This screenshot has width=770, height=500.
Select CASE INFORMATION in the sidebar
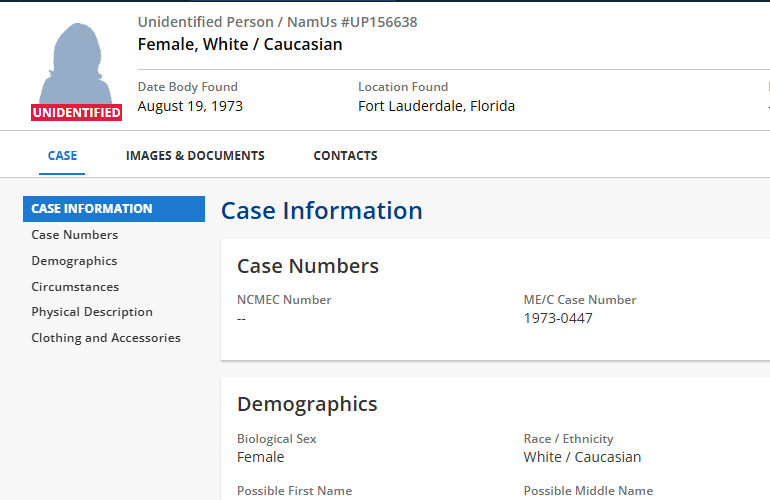coord(92,209)
